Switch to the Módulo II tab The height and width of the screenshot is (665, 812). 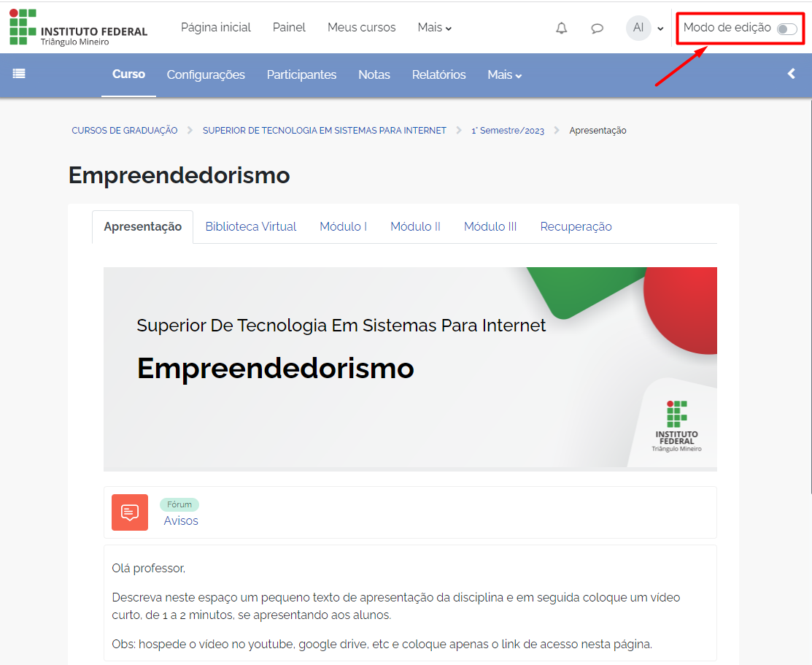(415, 227)
